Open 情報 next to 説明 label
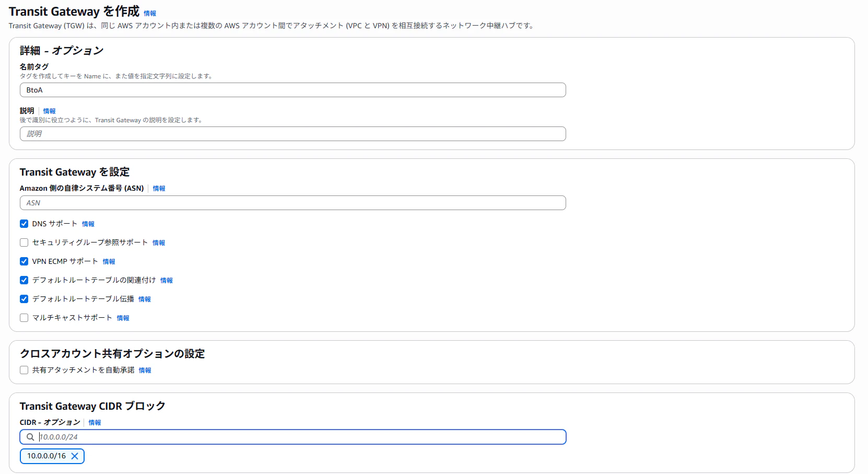This screenshot has width=868, height=474. [50, 111]
